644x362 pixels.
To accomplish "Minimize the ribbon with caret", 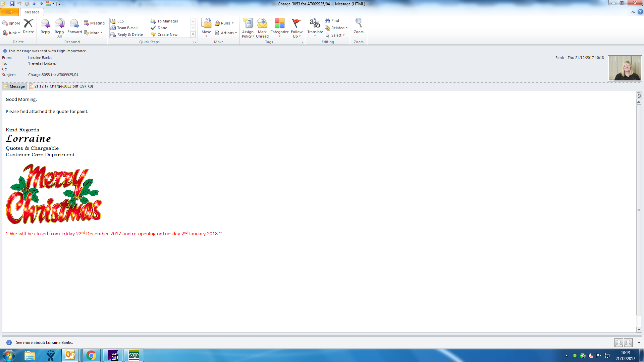I will pyautogui.click(x=633, y=12).
